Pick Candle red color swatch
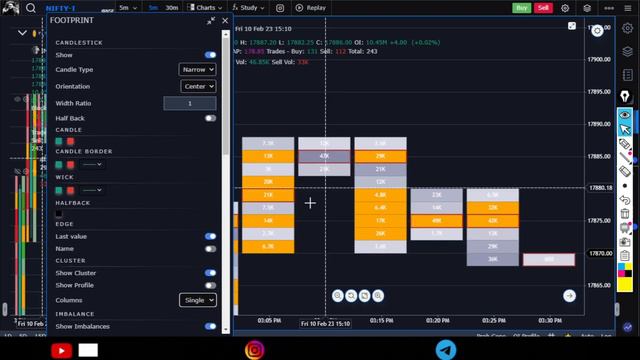Screen dimensions: 640x360 [71, 141]
